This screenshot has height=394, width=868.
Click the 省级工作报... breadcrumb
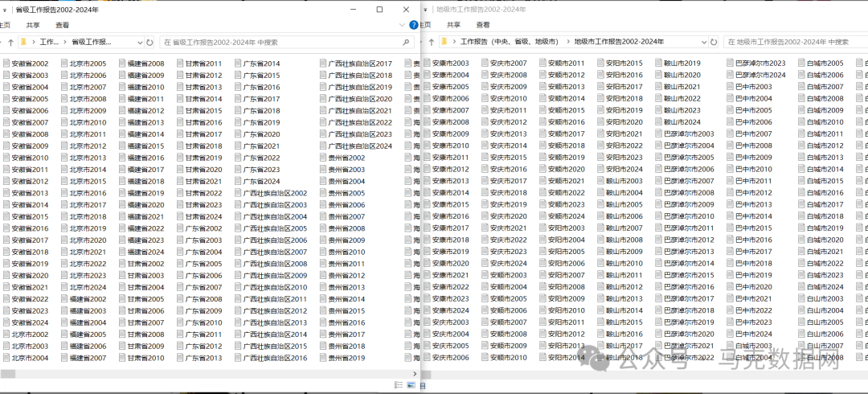coord(92,42)
